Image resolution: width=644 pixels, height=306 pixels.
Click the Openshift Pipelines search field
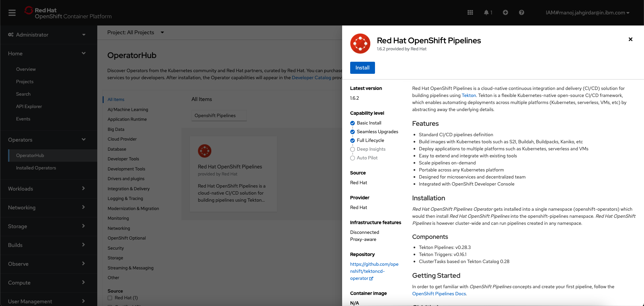[x=219, y=115]
